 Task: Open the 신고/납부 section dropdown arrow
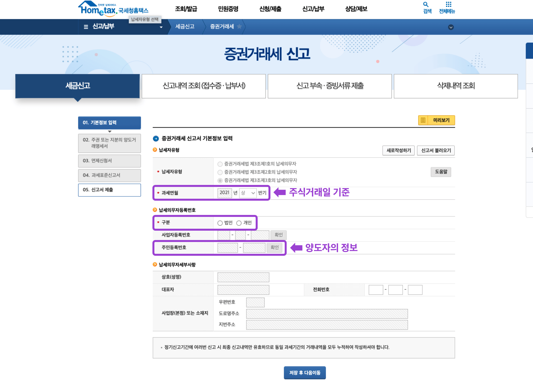coord(161,27)
